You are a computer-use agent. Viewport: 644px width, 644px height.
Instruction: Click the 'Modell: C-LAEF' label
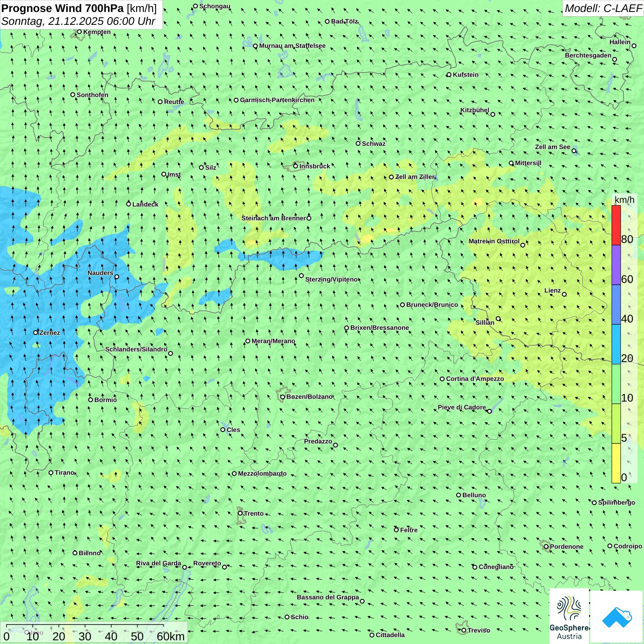click(603, 8)
